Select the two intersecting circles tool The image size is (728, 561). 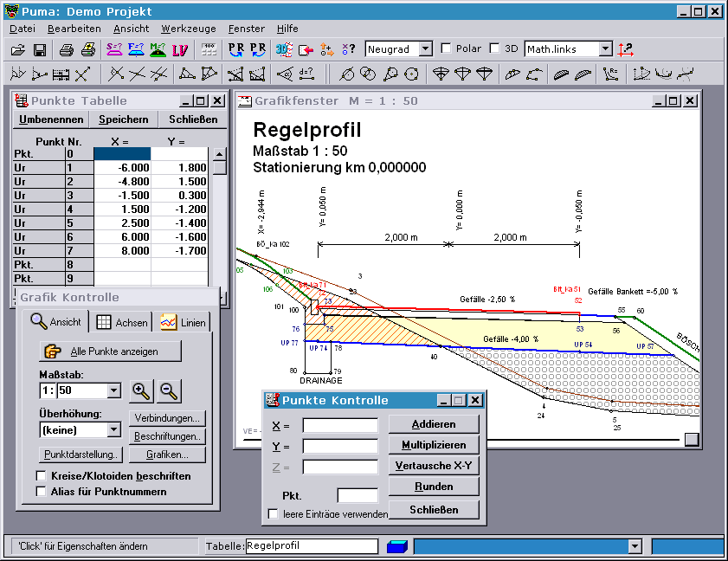coord(368,74)
